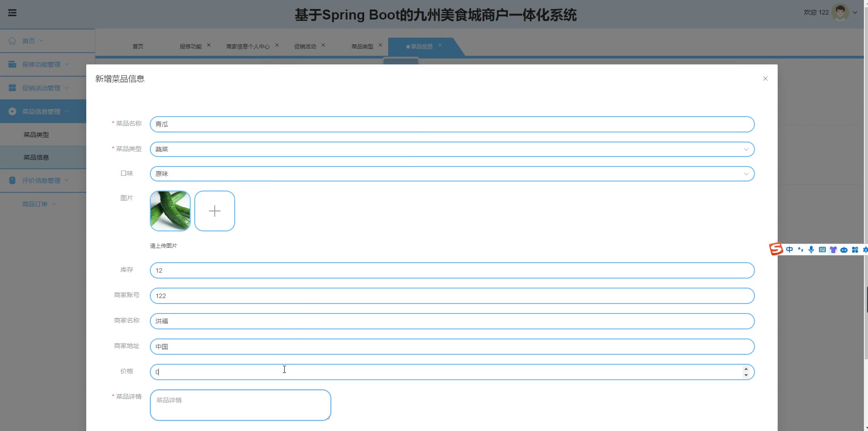The width and height of the screenshot is (868, 431).
Task: Open the IME toolbox grid icon
Action: click(855, 250)
